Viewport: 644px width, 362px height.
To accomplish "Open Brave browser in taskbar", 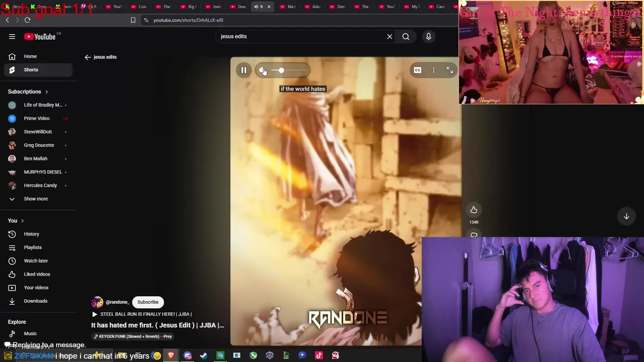I will click(171, 355).
